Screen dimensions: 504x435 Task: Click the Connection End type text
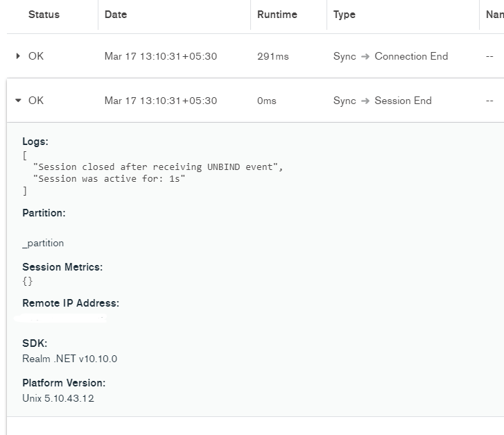pos(411,56)
